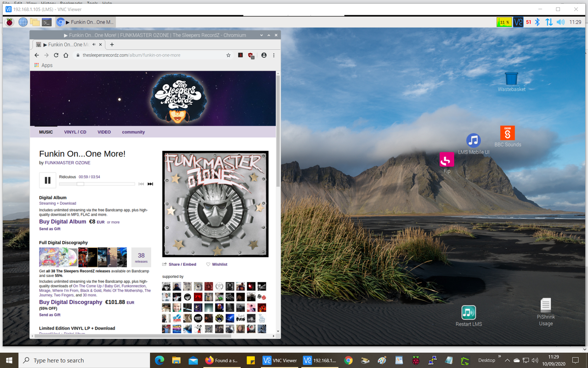
Task: Launch the web browser globe in the Pi panel
Action: 23,22
